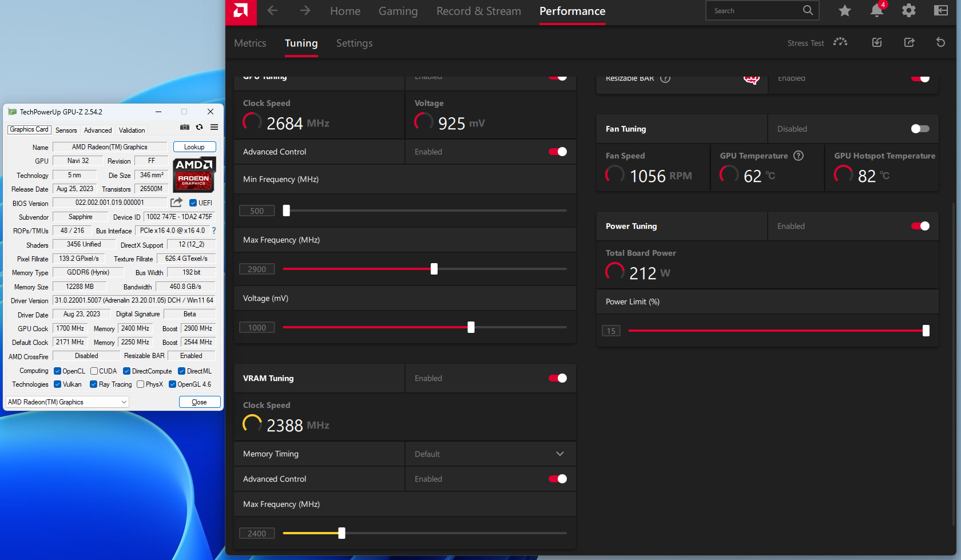Click the Bus Interface question mark

(x=214, y=231)
